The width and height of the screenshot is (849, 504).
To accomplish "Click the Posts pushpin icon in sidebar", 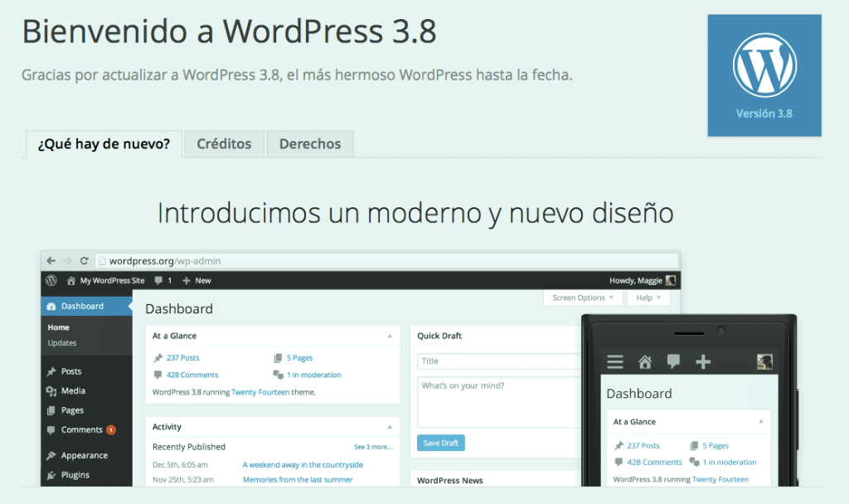I will [x=51, y=371].
